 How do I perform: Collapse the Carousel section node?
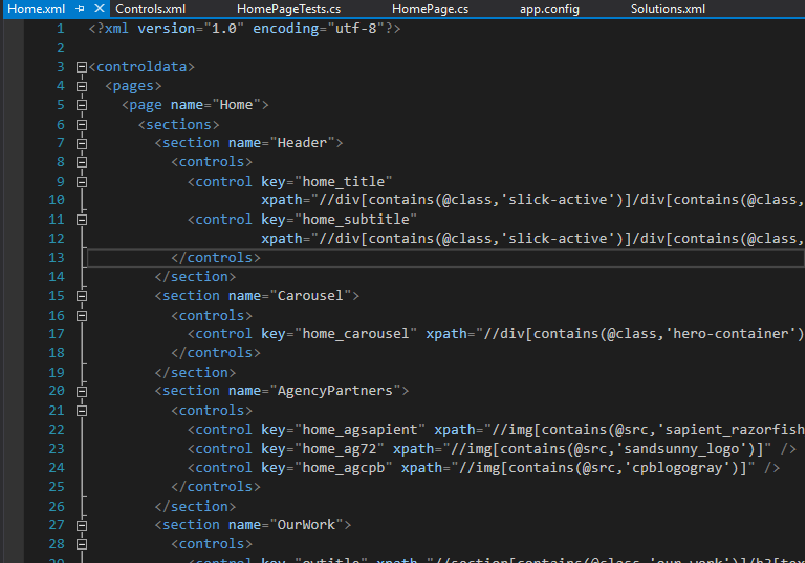point(81,296)
